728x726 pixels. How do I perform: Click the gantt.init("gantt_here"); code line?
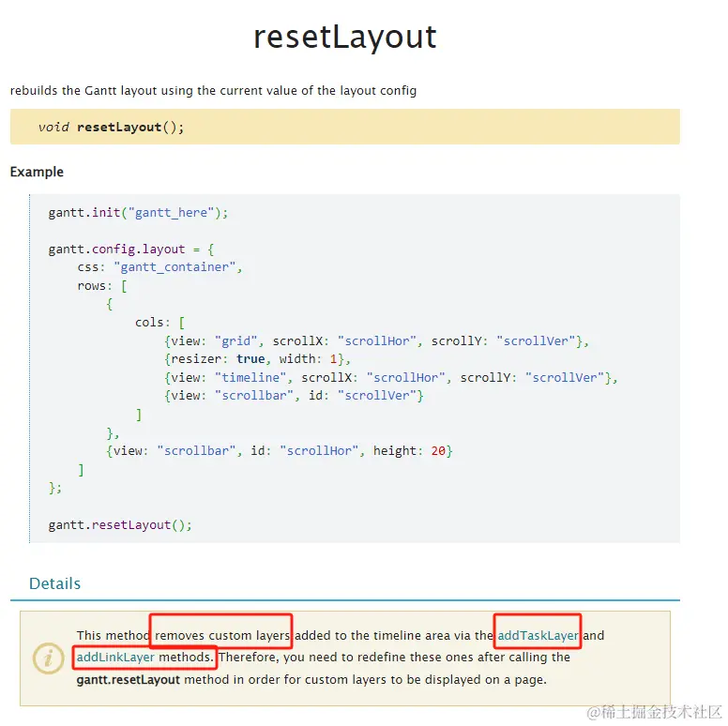click(138, 213)
